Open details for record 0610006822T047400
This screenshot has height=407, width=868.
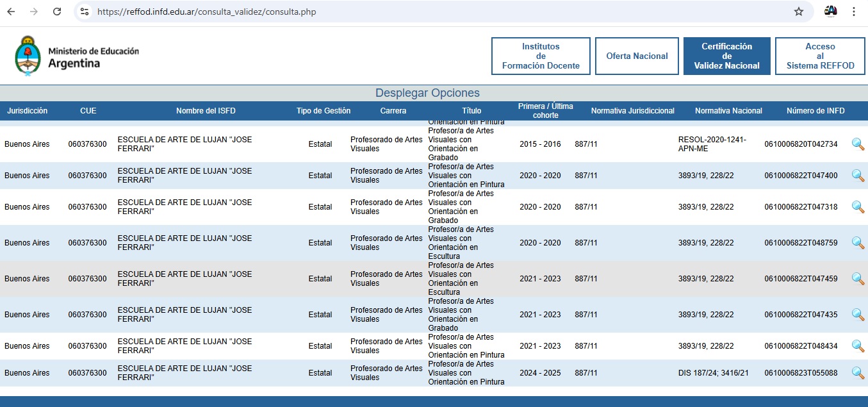[x=858, y=176]
